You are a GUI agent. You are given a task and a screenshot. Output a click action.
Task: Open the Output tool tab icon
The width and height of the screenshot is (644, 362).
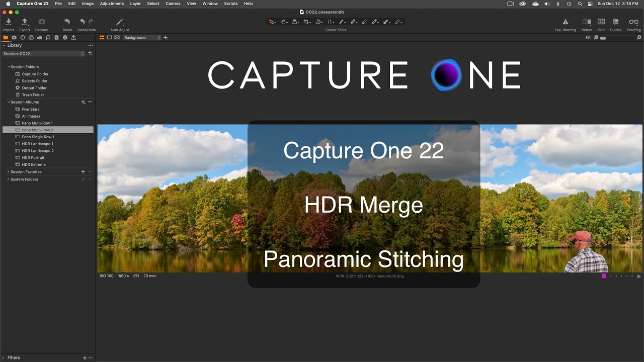point(73,37)
